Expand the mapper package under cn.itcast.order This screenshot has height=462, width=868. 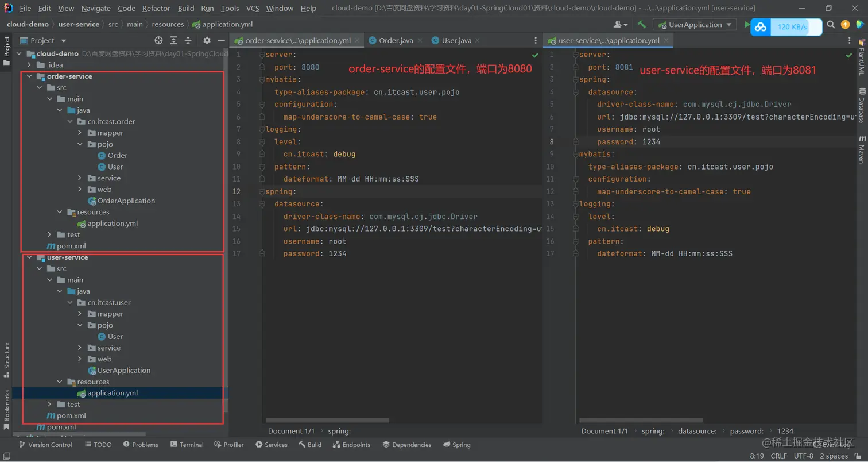[80, 133]
